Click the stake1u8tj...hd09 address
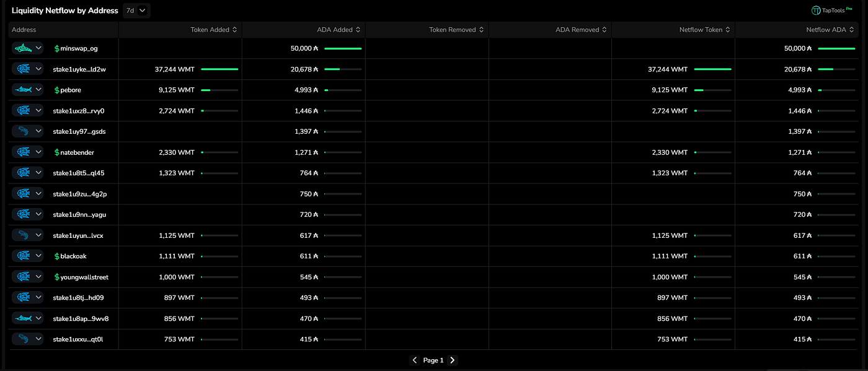868x371 pixels. pyautogui.click(x=78, y=297)
